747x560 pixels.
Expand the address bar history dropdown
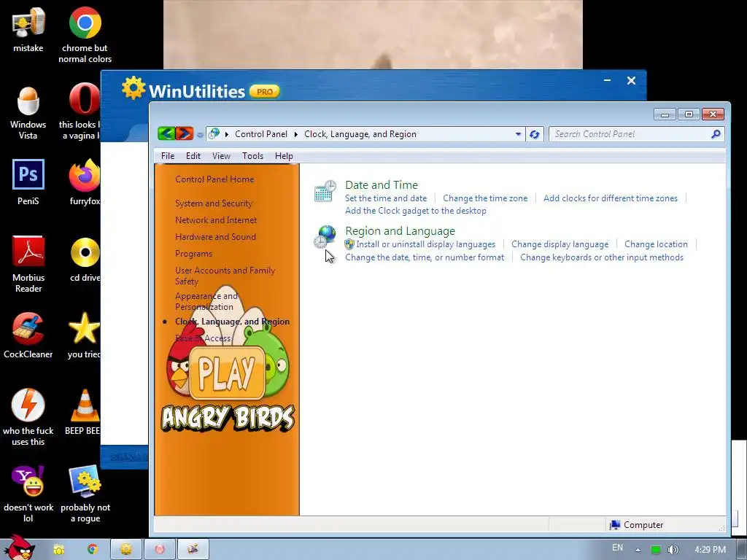pyautogui.click(x=518, y=134)
